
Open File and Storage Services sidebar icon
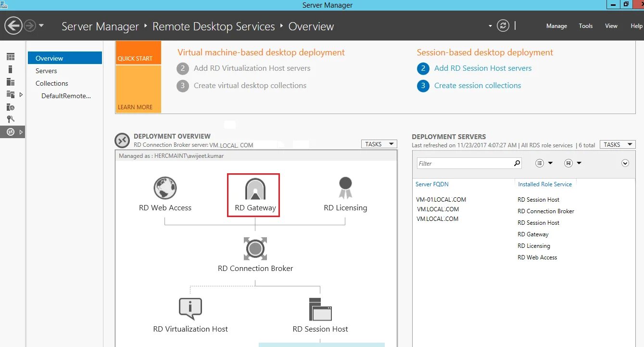click(x=11, y=94)
